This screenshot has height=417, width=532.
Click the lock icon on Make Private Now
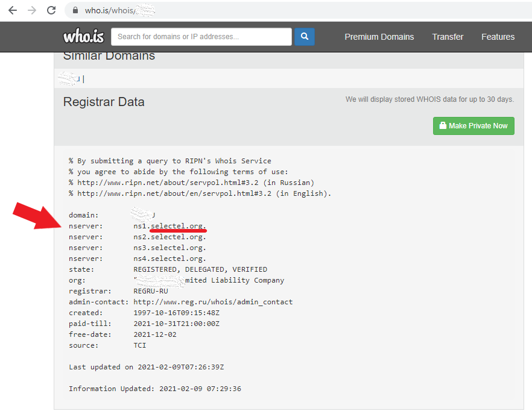443,125
